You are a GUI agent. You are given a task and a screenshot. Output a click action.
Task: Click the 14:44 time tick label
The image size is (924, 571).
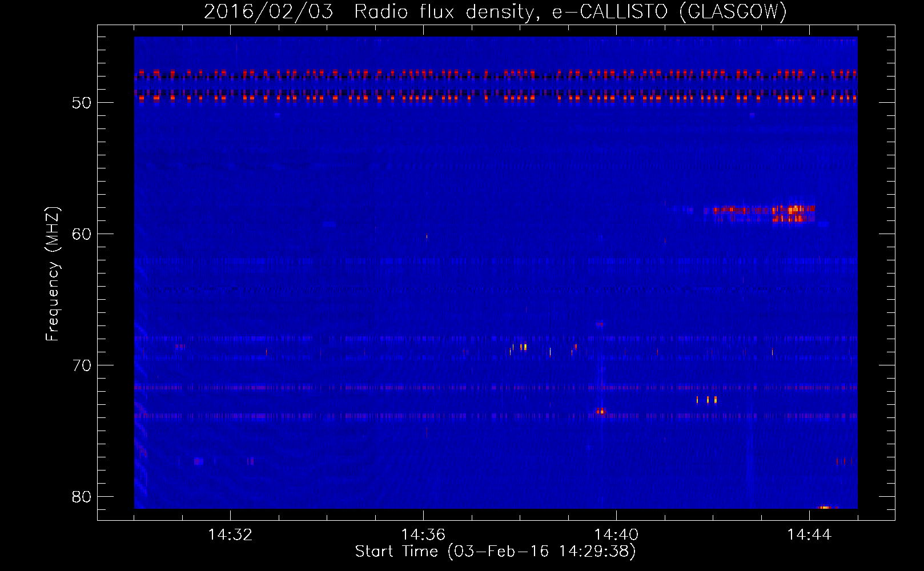[x=809, y=535]
